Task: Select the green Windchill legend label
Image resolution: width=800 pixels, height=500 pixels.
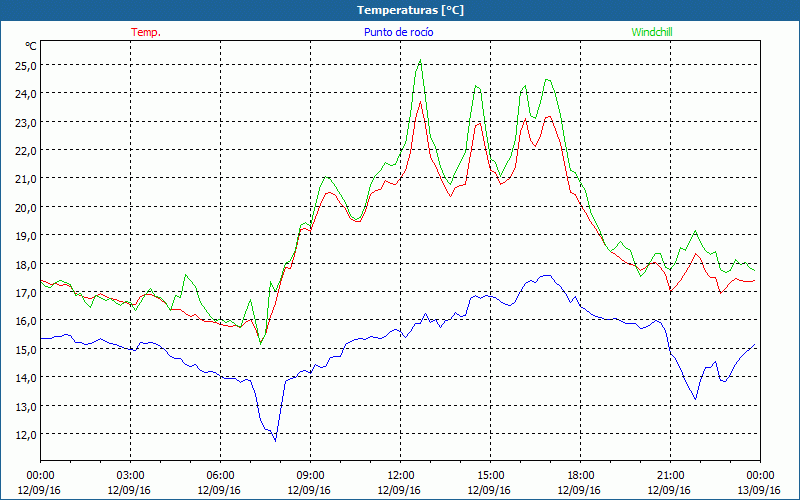Action: point(652,32)
